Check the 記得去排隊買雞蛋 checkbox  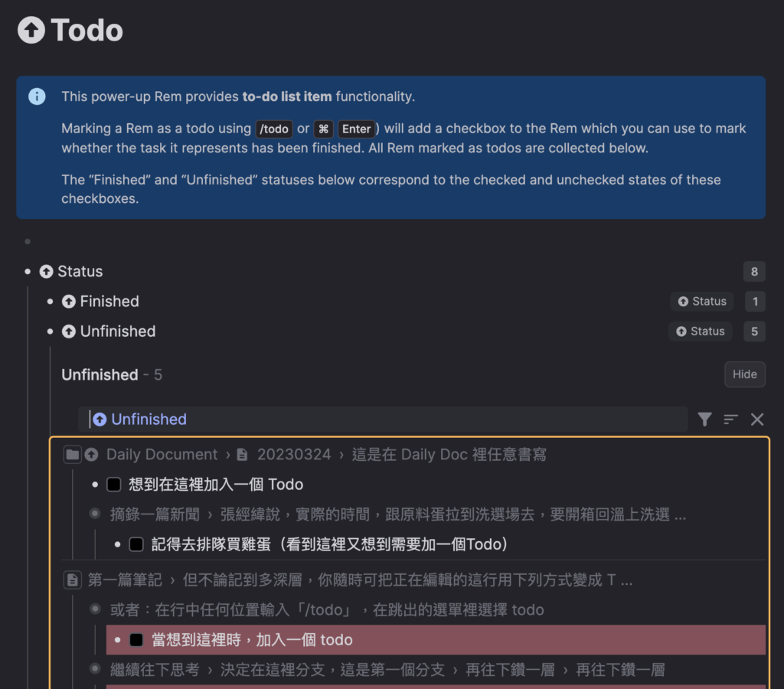point(136,544)
